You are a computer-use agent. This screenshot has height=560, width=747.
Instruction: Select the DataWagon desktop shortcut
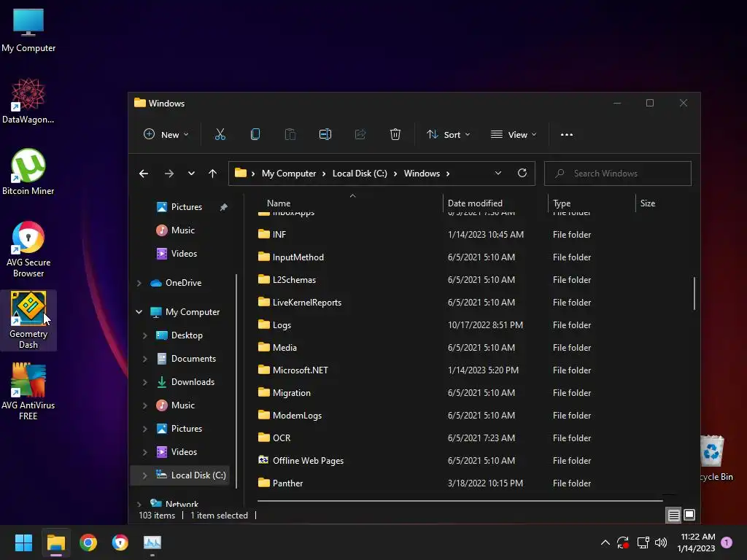tap(28, 101)
